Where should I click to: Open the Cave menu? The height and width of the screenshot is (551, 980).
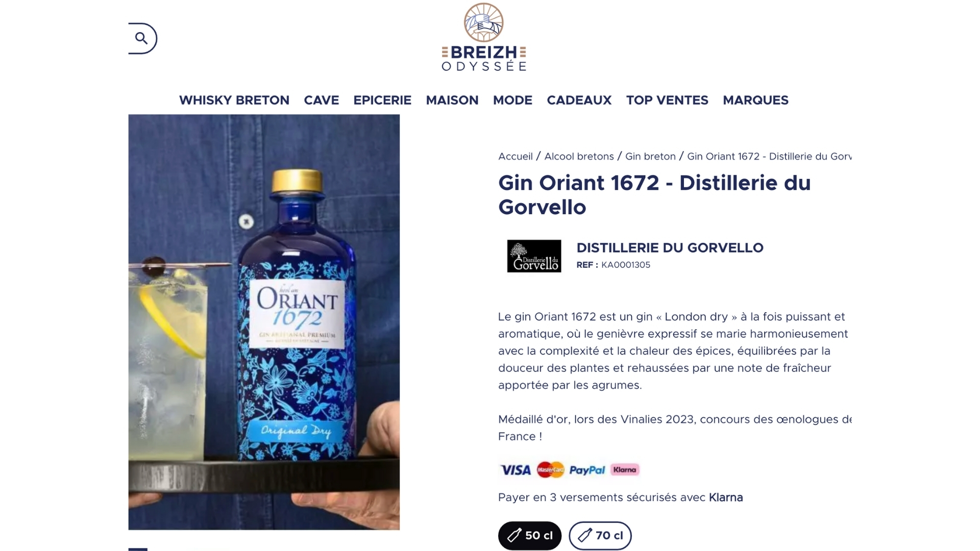point(322,100)
